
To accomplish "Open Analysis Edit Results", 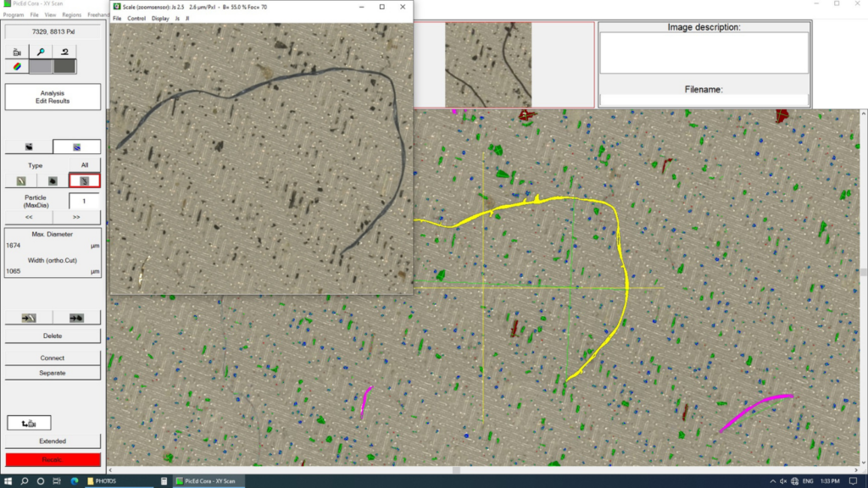I will (x=53, y=97).
